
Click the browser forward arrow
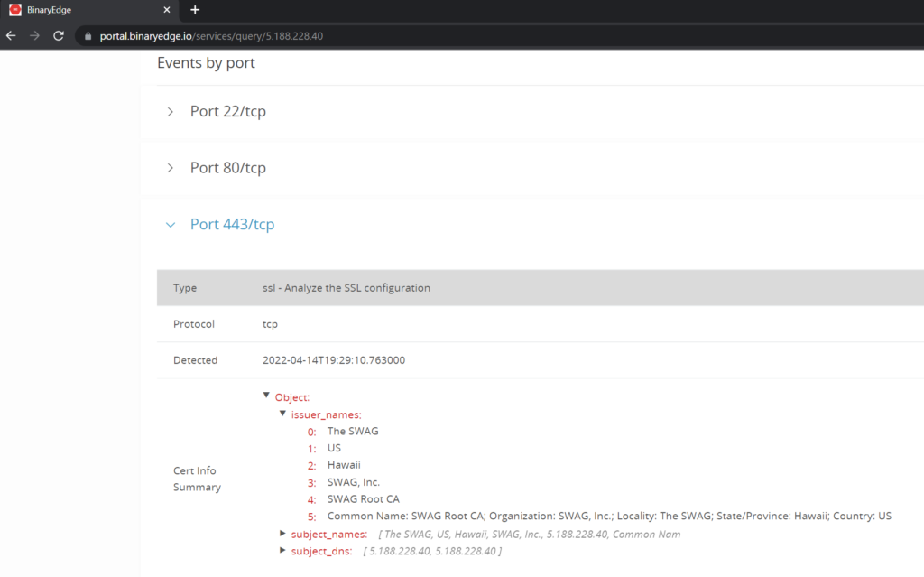35,36
